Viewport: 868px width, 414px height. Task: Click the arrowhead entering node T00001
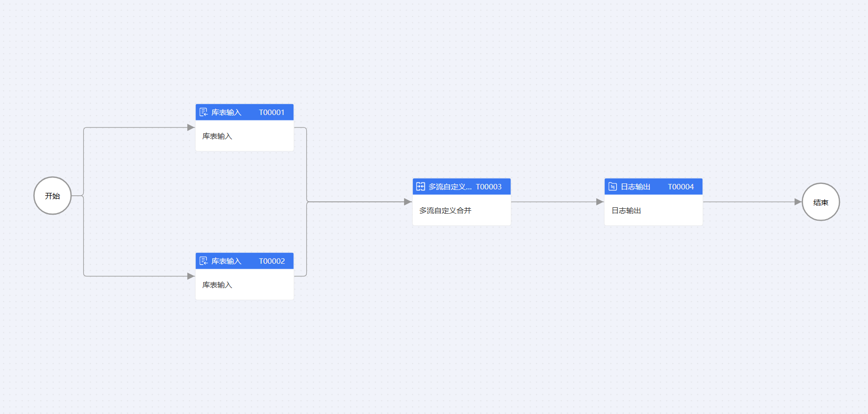pyautogui.click(x=191, y=127)
